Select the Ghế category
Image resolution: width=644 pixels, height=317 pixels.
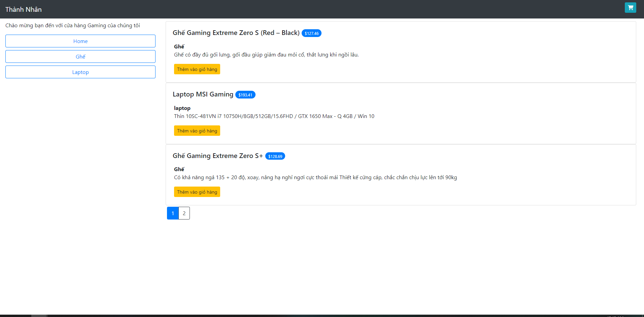click(80, 56)
